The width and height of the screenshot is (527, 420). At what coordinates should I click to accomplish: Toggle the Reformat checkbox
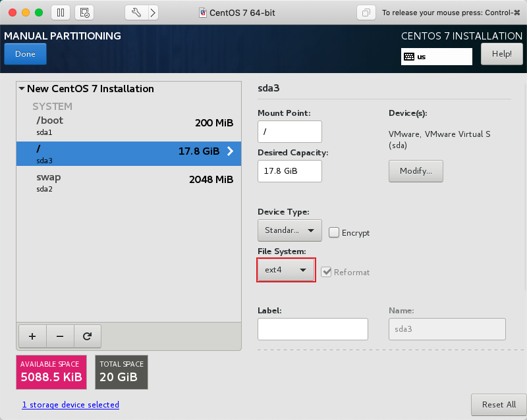(x=326, y=272)
